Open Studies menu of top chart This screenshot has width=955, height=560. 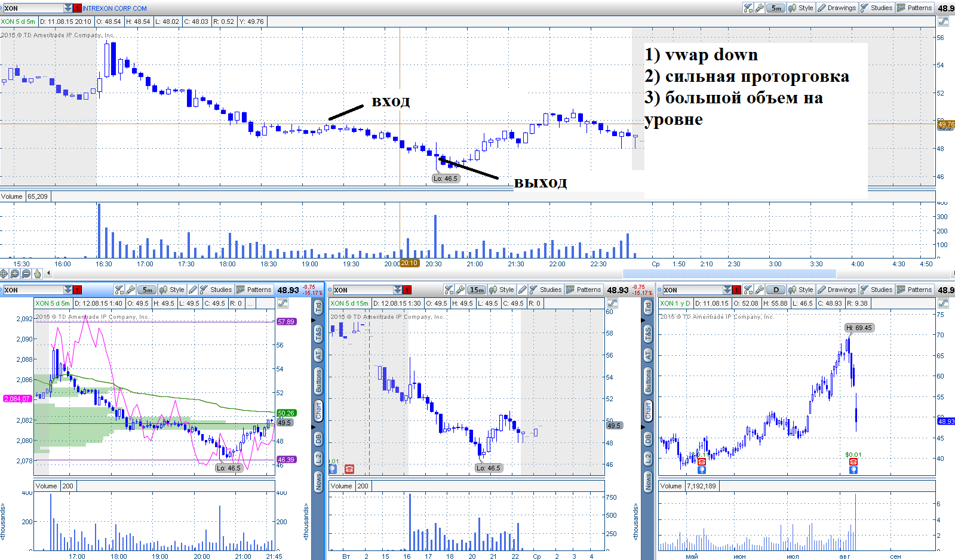[x=877, y=8]
